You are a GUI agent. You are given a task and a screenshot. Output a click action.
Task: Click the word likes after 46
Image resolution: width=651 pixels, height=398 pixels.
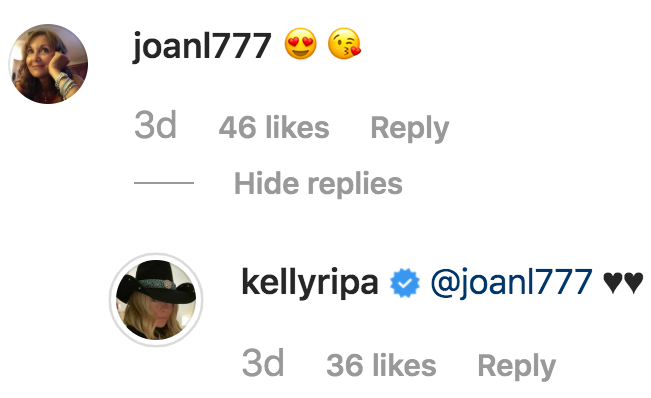tap(297, 127)
